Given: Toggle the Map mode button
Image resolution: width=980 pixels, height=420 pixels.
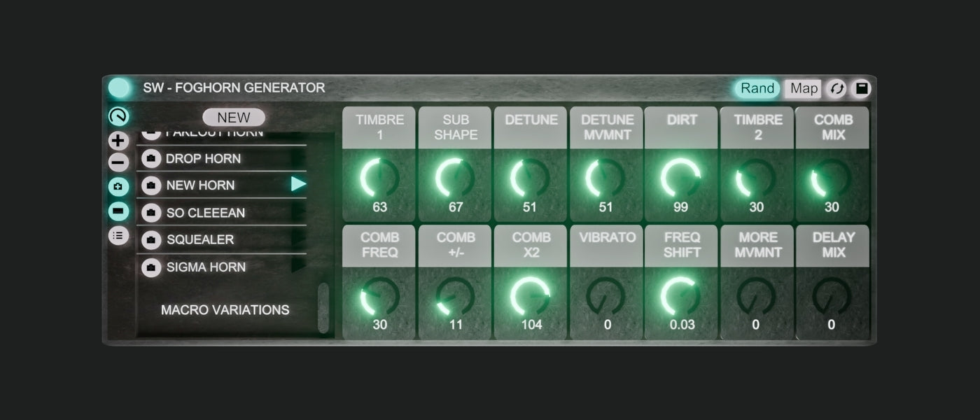Looking at the screenshot, I should (x=803, y=89).
